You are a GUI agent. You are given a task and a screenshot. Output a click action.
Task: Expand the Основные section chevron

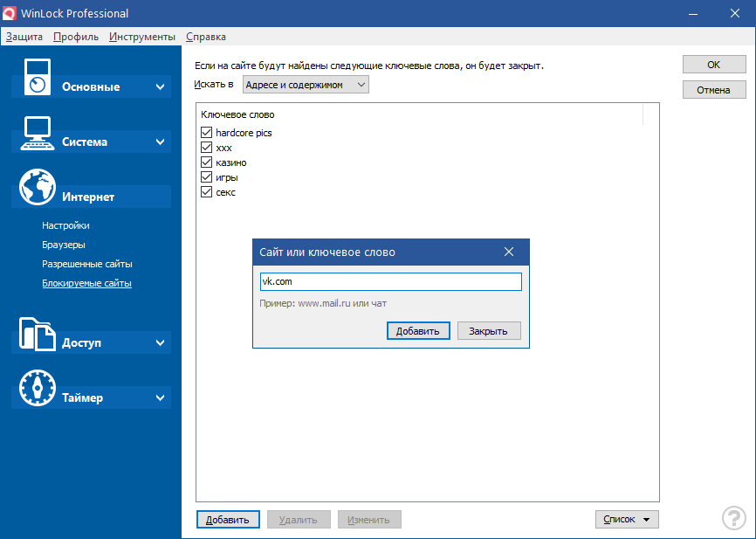pos(160,87)
